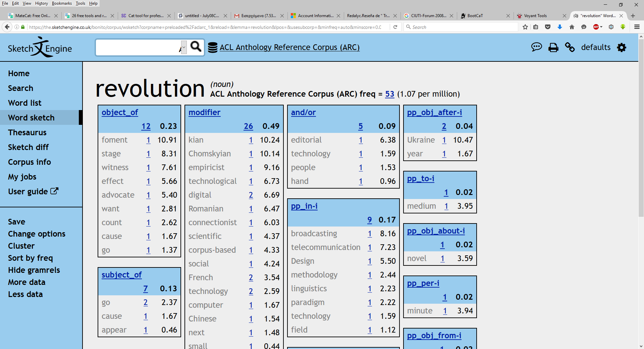This screenshot has width=644, height=349.
Task: Open Corpus info in the sidebar
Action: click(30, 162)
